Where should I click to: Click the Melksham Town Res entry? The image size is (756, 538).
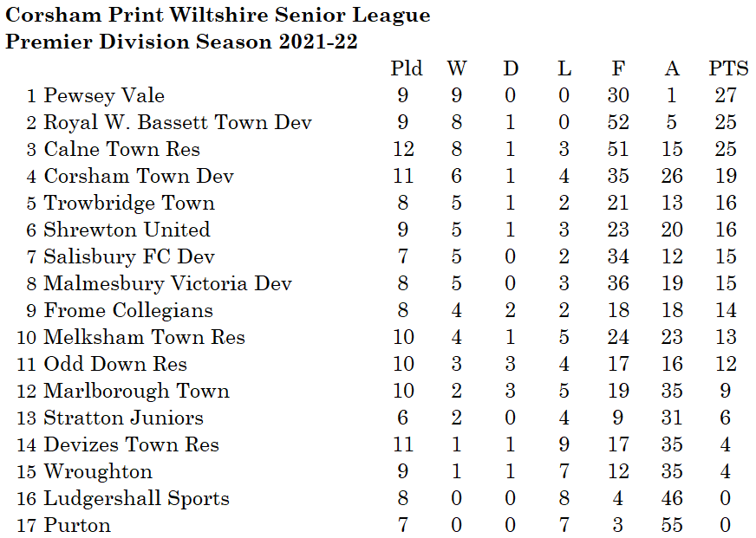pos(144,337)
